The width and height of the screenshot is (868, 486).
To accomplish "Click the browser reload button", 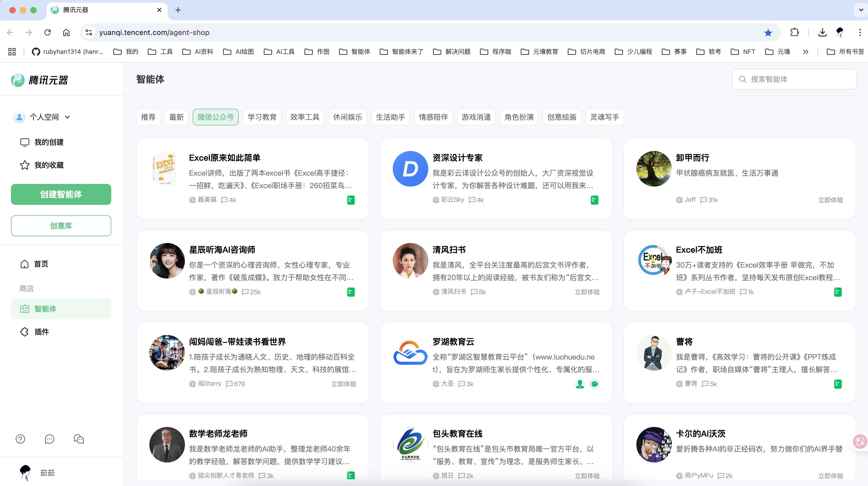I will (48, 32).
